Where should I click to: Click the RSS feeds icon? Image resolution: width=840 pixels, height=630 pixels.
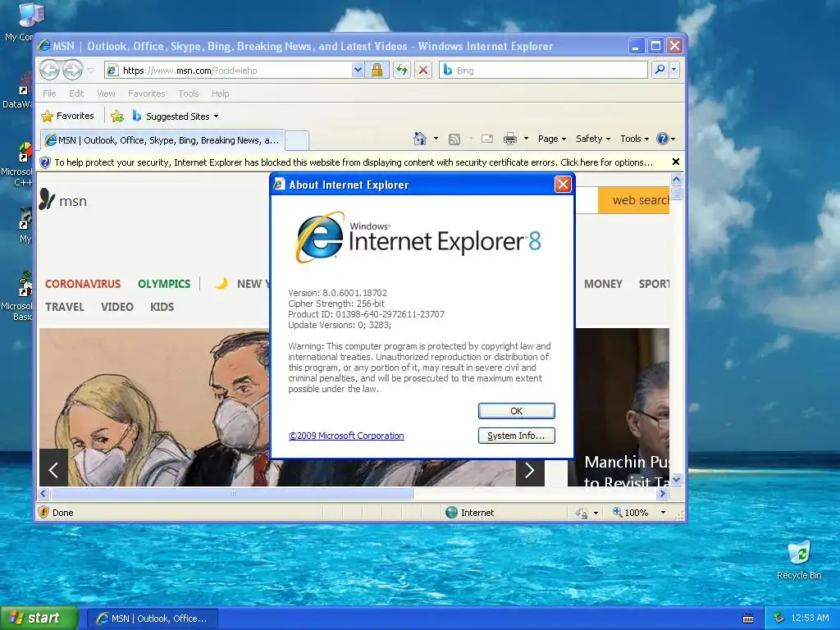tap(454, 139)
